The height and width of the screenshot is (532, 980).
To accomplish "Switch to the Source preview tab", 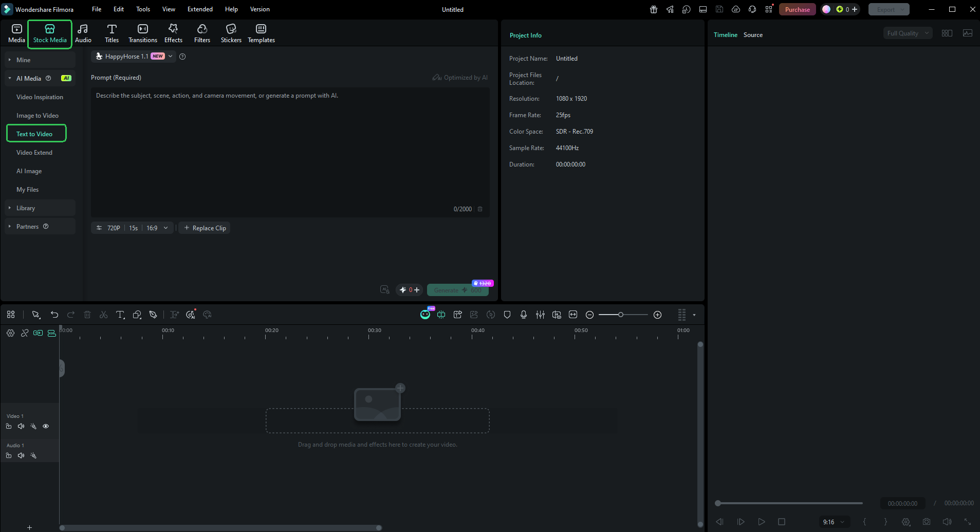I will (x=753, y=35).
